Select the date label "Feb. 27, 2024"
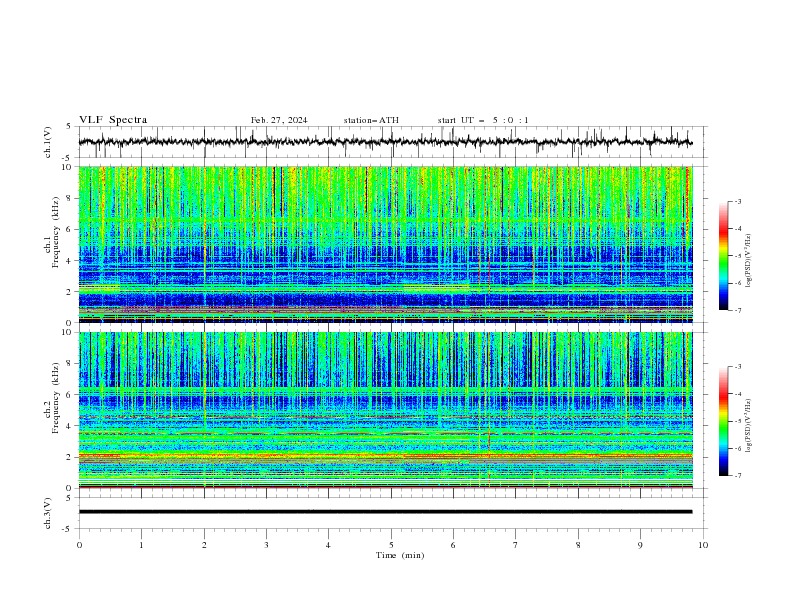This screenshot has height=612, width=792. click(x=279, y=120)
